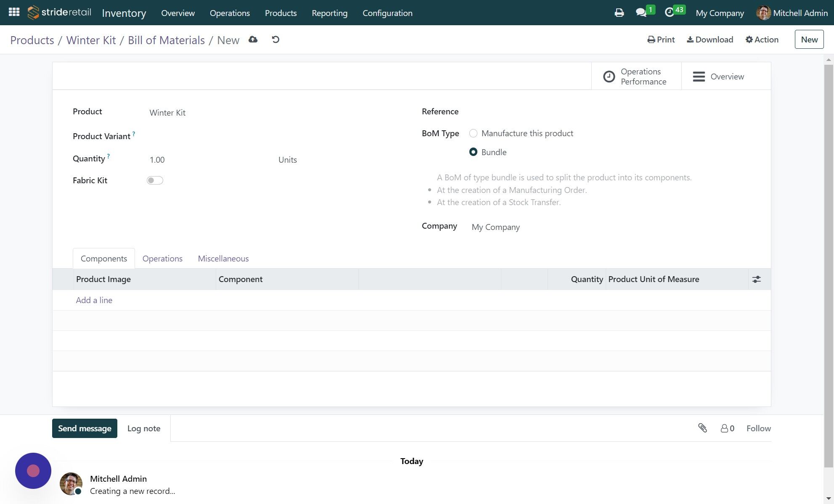Open the optional columns adjust icon
Image resolution: width=834 pixels, height=504 pixels.
tap(757, 279)
